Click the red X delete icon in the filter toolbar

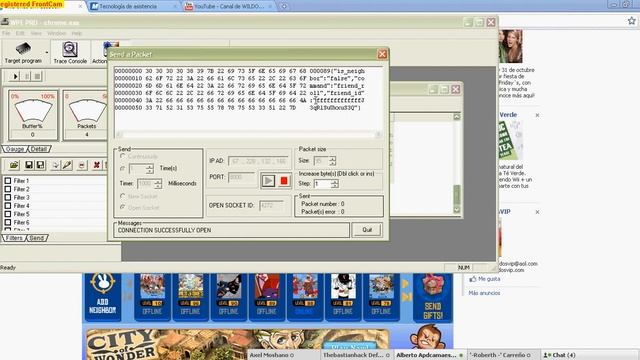pos(96,165)
